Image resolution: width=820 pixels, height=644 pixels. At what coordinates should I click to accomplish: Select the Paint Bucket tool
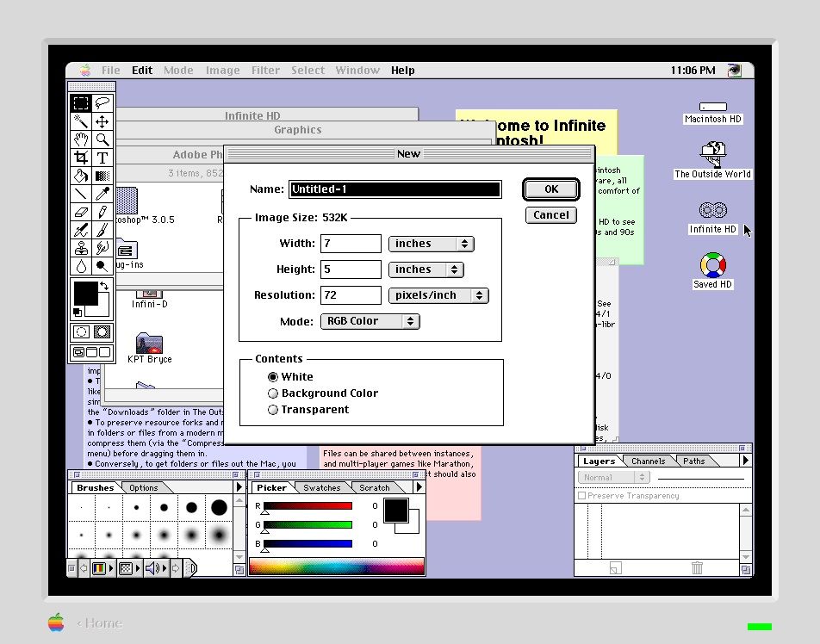pyautogui.click(x=81, y=176)
